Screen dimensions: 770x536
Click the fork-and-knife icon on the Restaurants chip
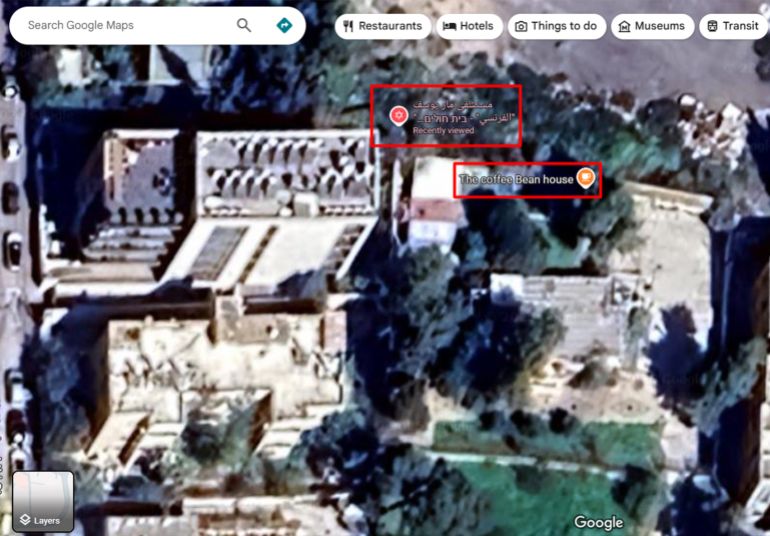coord(348,26)
